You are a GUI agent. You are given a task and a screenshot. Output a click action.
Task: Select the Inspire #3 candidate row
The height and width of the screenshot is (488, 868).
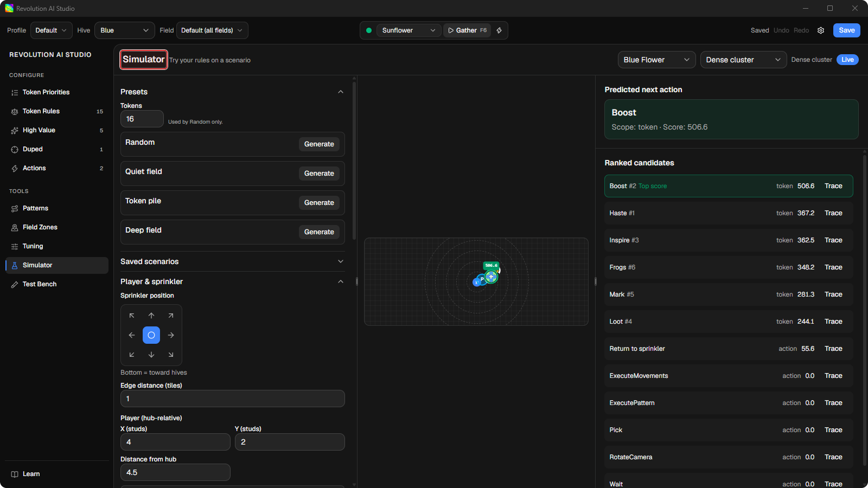[x=729, y=240]
